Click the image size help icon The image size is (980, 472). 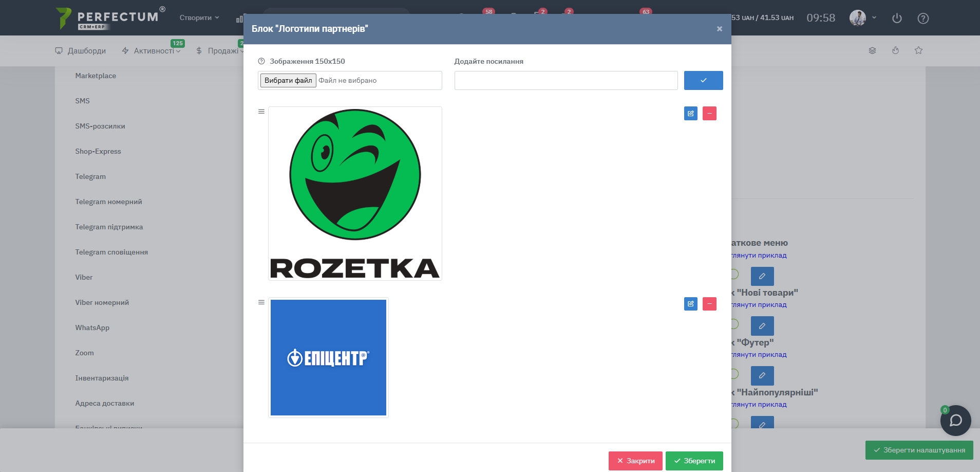pos(261,61)
